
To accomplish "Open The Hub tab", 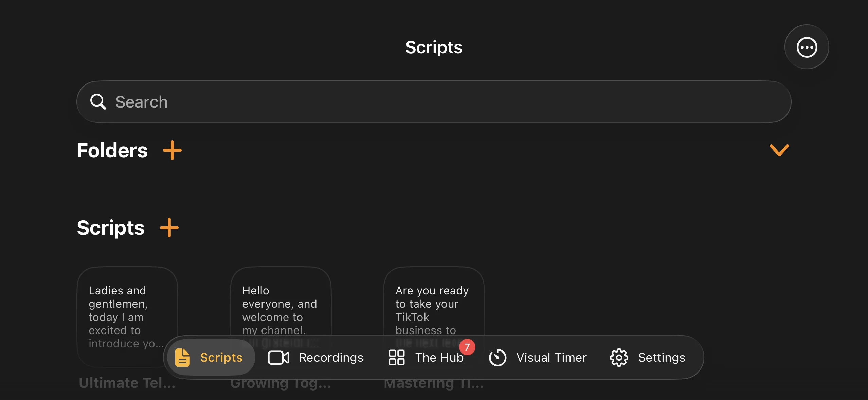I will (x=426, y=357).
